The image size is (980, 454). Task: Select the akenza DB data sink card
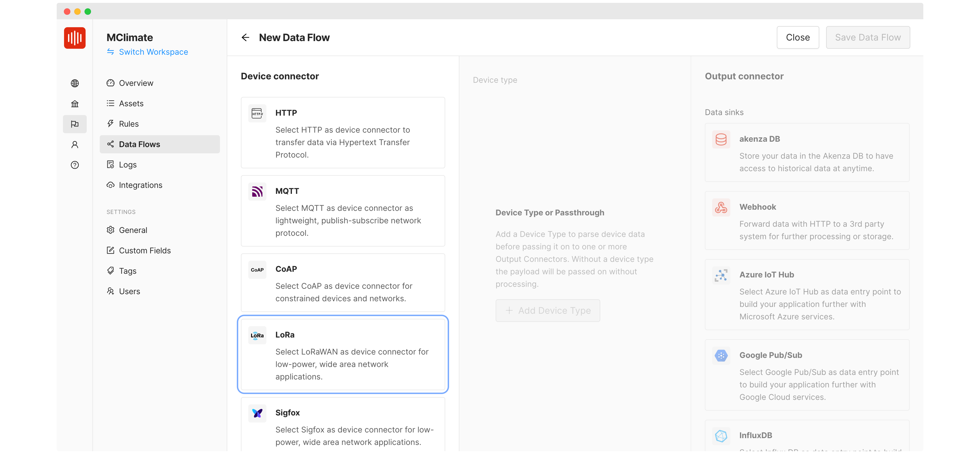[807, 152]
